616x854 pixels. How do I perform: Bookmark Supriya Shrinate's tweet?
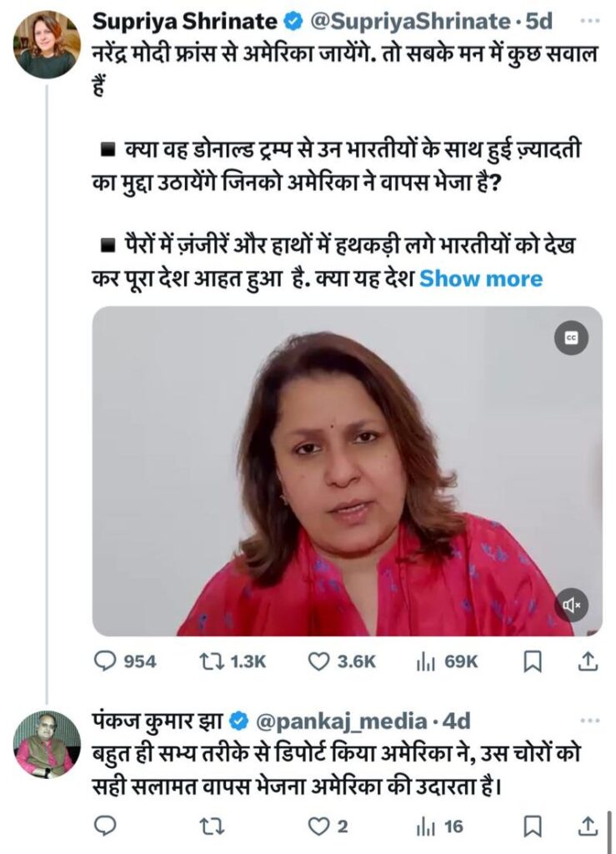pyautogui.click(x=532, y=661)
